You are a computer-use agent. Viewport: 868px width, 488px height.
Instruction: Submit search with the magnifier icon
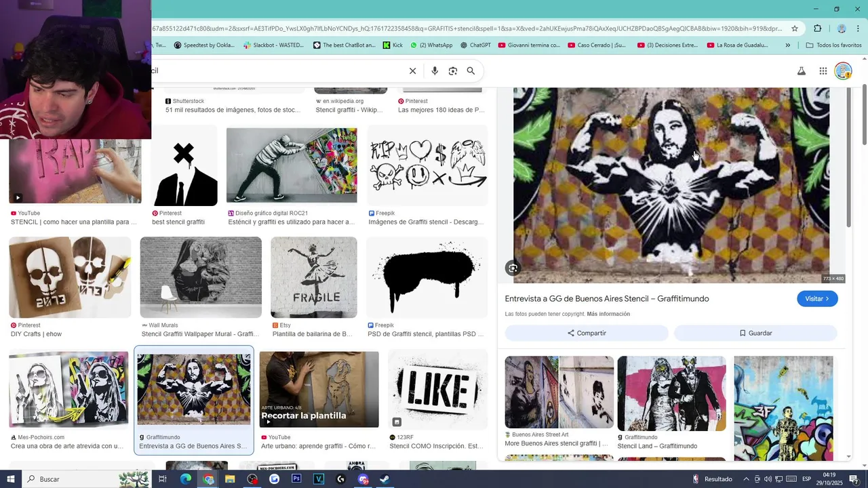coord(471,70)
